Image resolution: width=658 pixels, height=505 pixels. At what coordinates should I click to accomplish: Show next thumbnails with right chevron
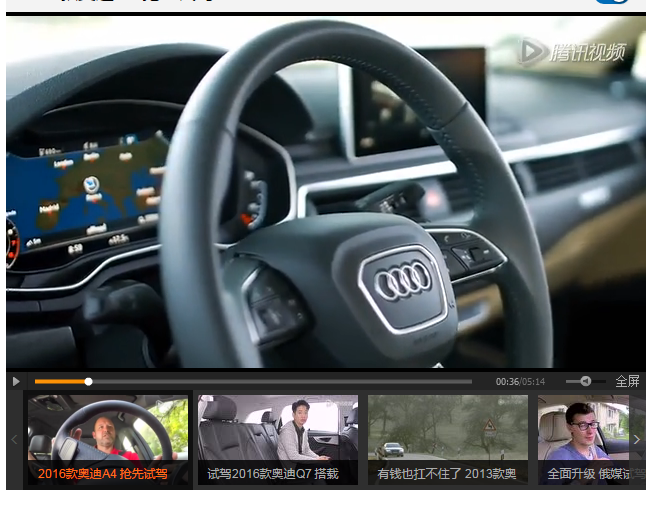(x=637, y=440)
